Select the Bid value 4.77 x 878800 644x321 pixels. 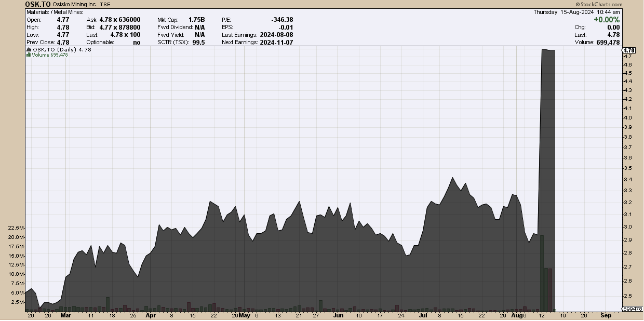[x=120, y=27]
